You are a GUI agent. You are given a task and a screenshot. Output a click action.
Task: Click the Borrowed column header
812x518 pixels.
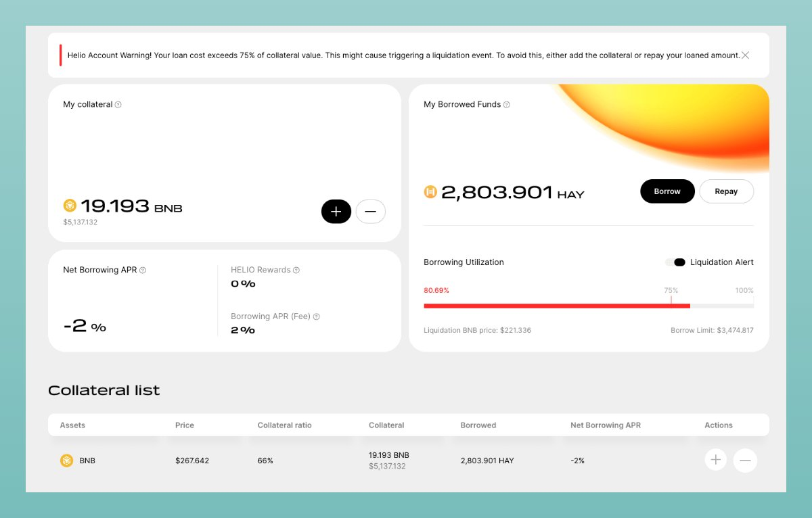click(x=478, y=425)
